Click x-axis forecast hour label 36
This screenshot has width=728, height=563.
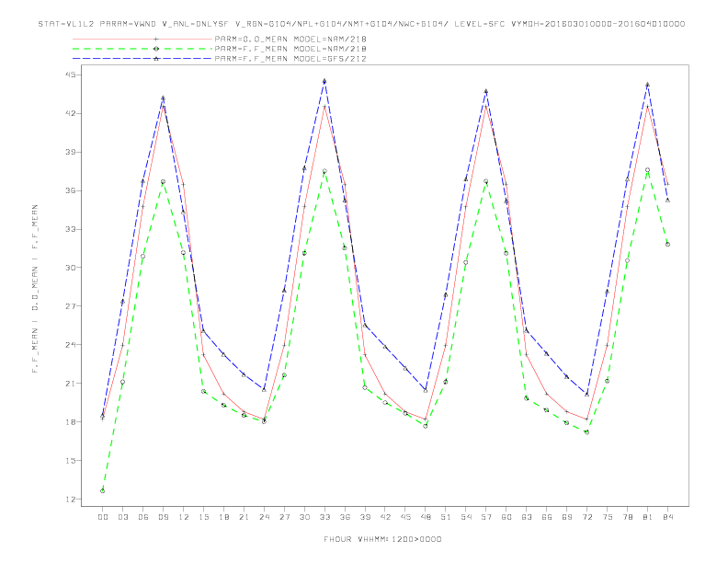[345, 517]
